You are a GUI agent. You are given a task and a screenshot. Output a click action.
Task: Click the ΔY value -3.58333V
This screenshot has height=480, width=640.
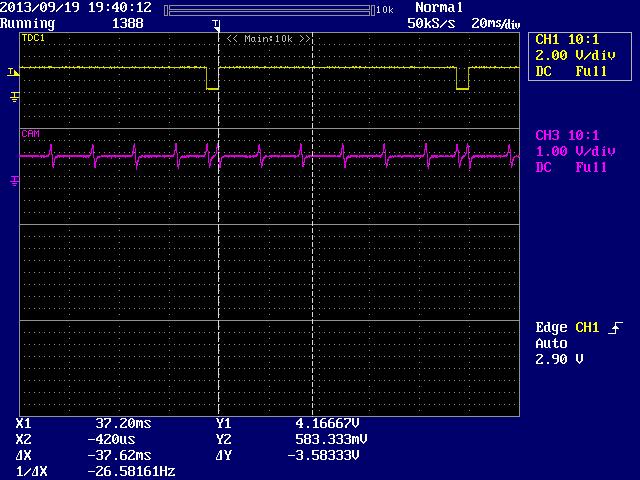[x=323, y=456]
